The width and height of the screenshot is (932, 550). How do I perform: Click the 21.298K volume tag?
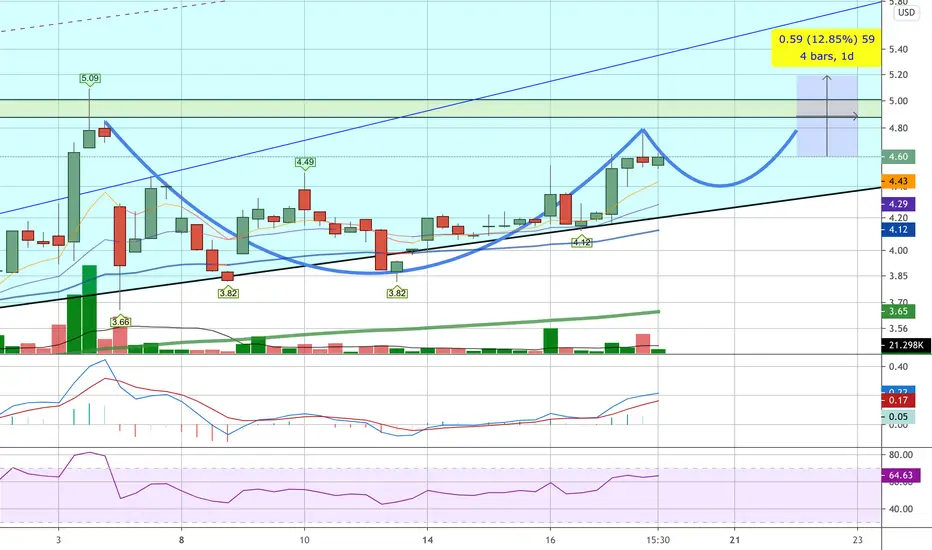click(906, 345)
